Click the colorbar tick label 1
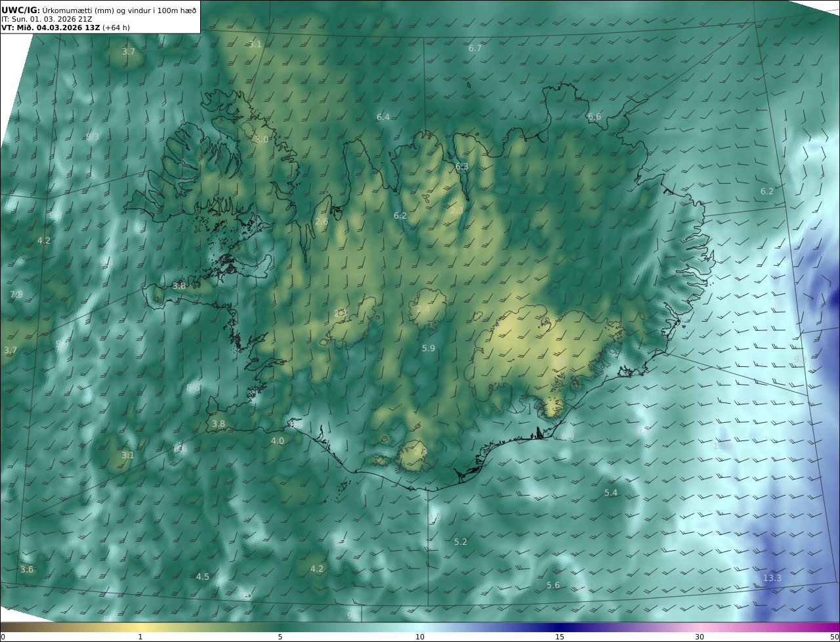This screenshot has width=840, height=642. (x=140, y=637)
